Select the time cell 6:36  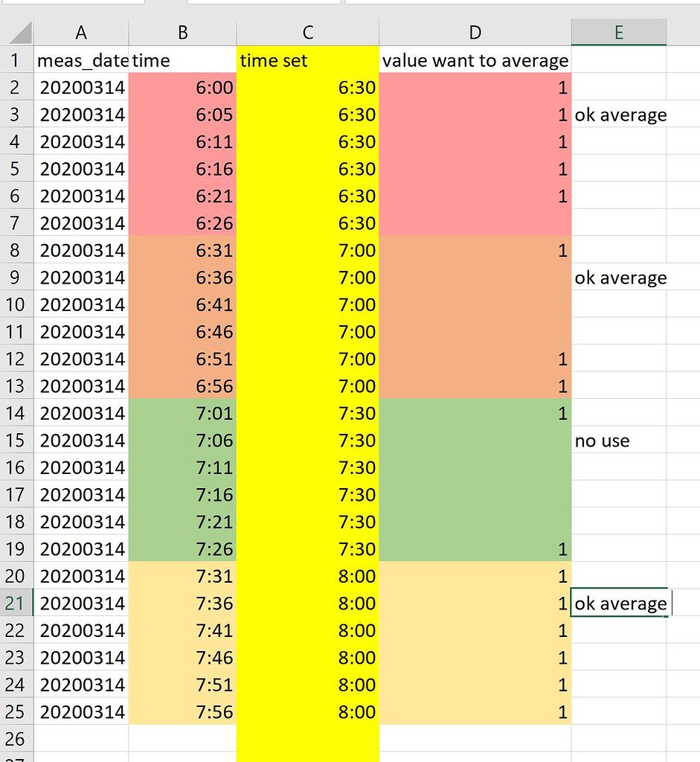pos(183,277)
